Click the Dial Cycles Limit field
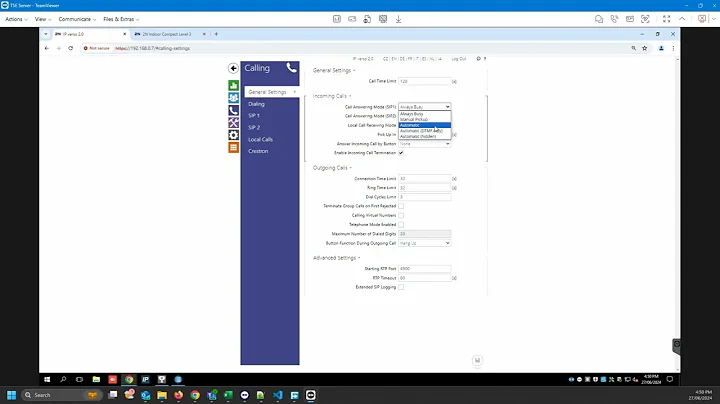 pyautogui.click(x=424, y=197)
